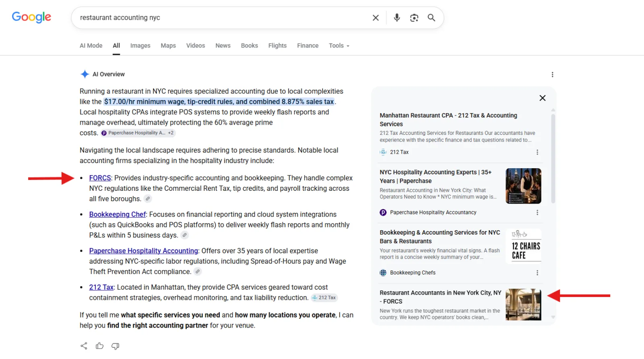
Task: Start voice search with microphone icon
Action: (397, 18)
